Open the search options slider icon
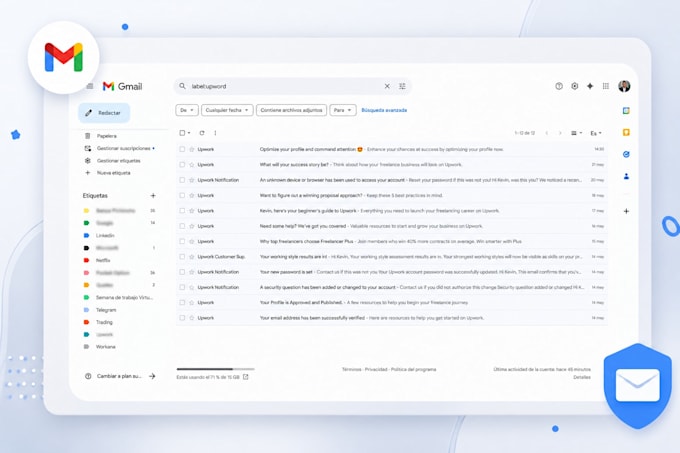Viewport: 680px width, 453px height. pyautogui.click(x=402, y=86)
